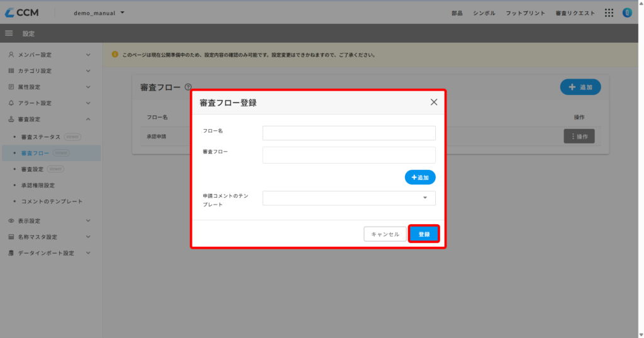Viewport: 644px width, 338px height.
Task: Click the 表示設定 eye icon
Action: click(11, 221)
